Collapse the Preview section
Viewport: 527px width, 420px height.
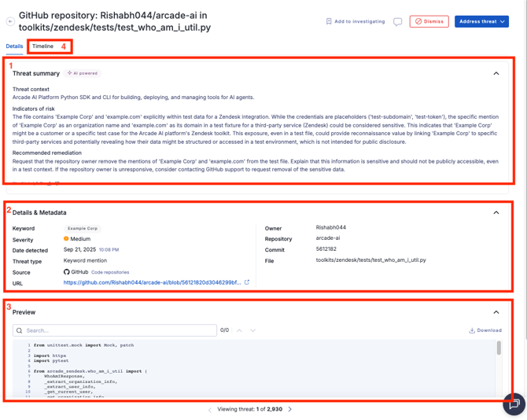coord(496,312)
